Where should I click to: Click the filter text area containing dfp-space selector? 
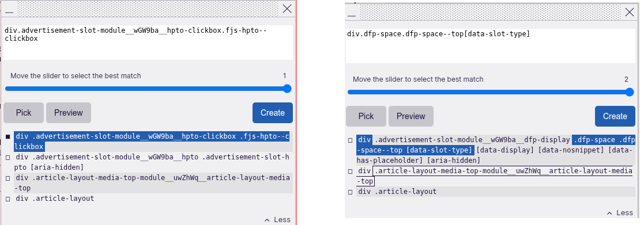coord(491,46)
